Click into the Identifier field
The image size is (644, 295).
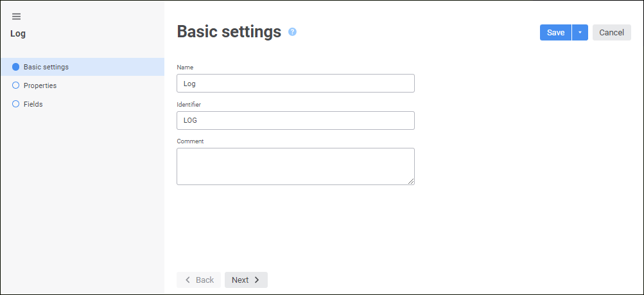295,120
